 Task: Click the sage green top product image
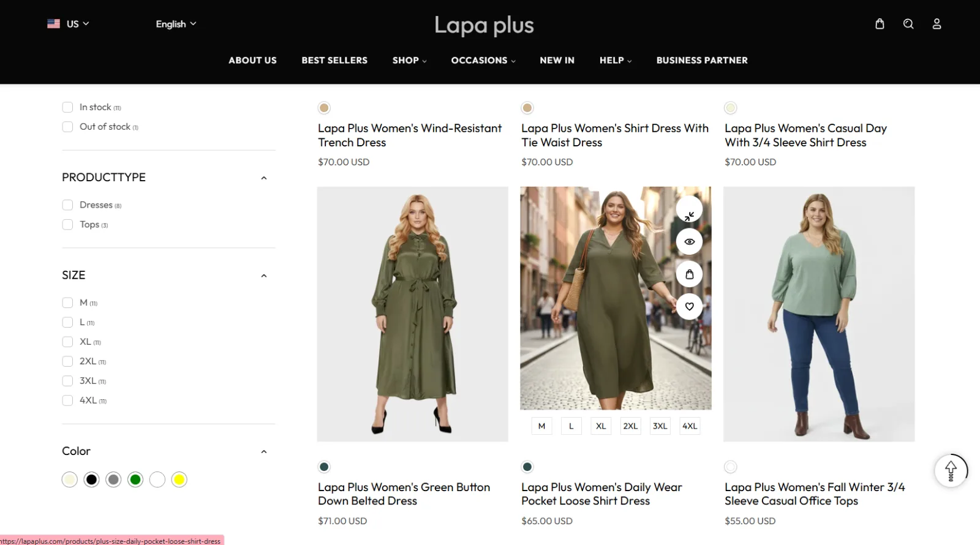(819, 314)
